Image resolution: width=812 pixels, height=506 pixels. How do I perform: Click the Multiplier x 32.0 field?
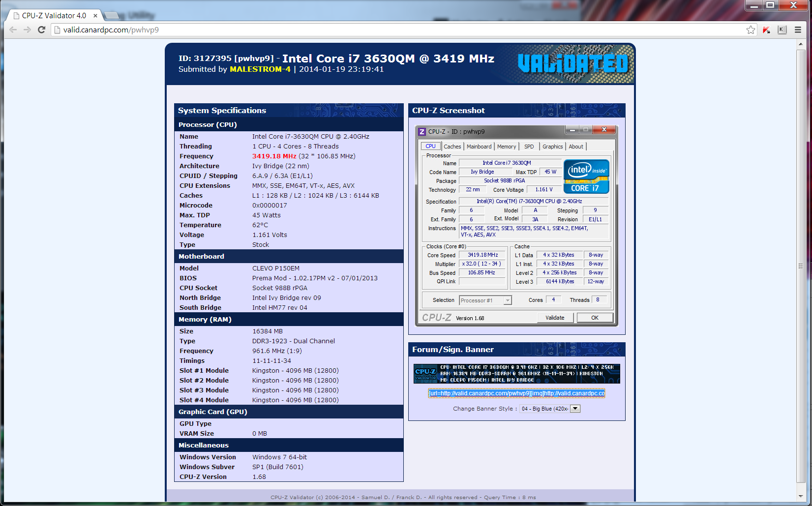(482, 264)
